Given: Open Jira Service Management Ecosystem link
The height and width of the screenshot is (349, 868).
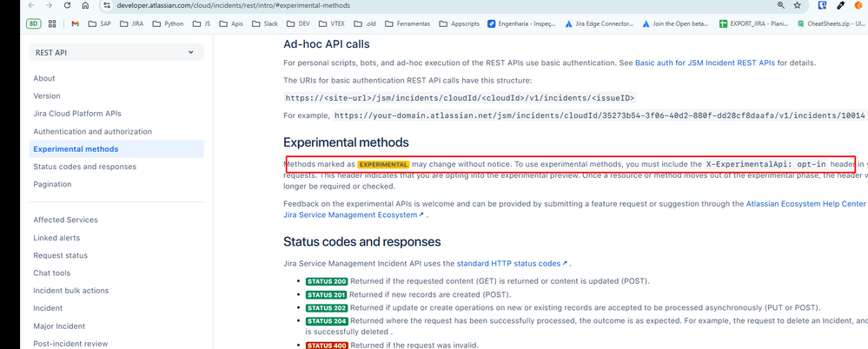Looking at the screenshot, I should click(353, 214).
